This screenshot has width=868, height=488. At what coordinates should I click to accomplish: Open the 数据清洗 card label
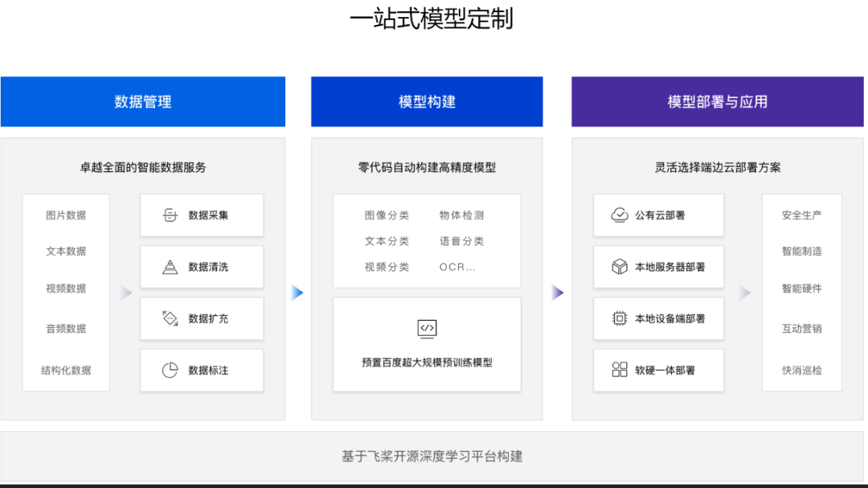pos(208,267)
